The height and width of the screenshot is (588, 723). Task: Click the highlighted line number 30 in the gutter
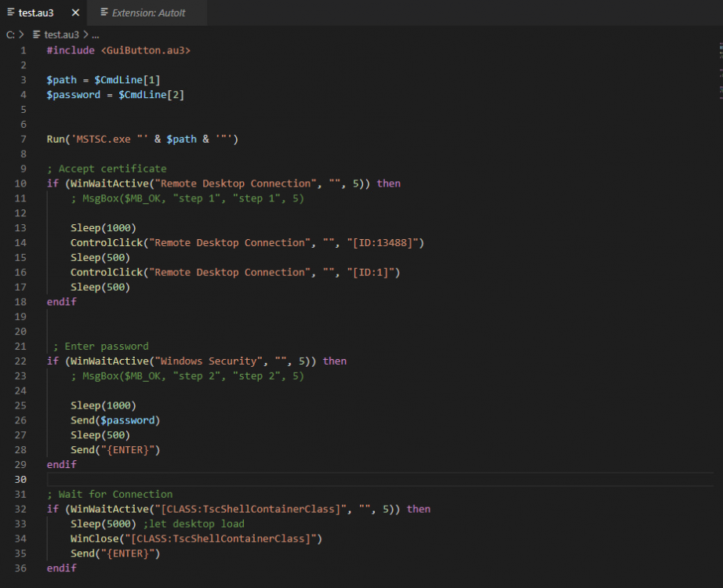point(20,480)
